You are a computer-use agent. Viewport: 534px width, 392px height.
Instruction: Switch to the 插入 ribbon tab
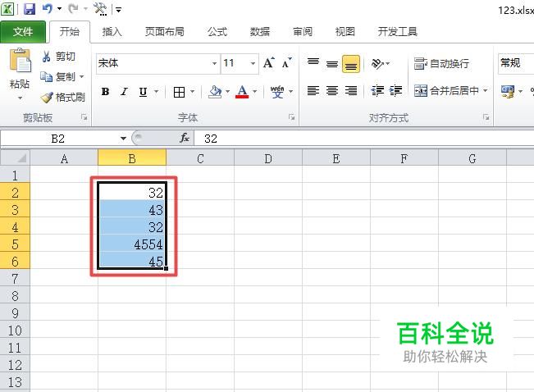[112, 32]
